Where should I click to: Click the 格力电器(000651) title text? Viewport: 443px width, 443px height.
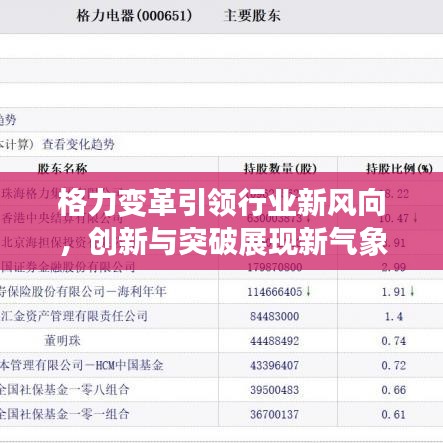134,16
